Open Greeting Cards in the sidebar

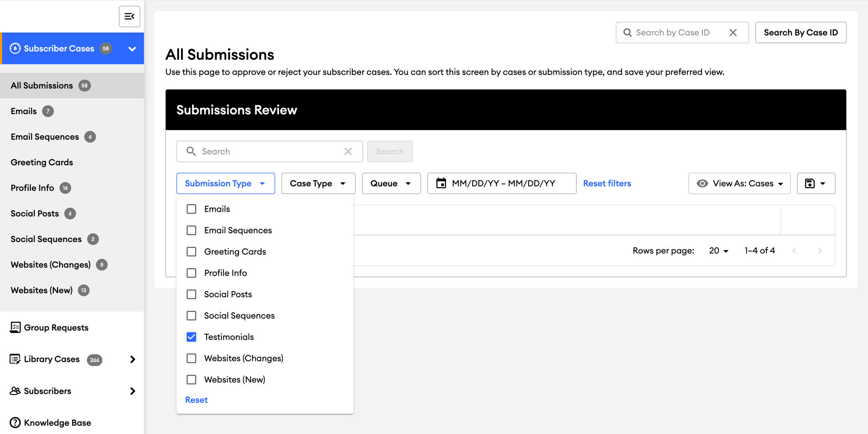72,162
